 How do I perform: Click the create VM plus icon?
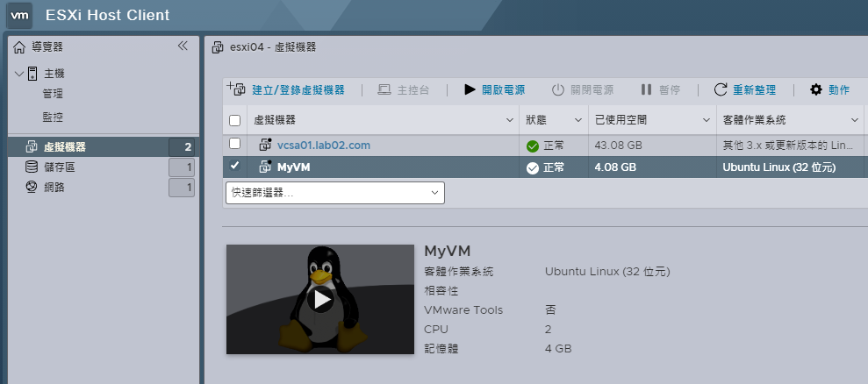coord(236,89)
